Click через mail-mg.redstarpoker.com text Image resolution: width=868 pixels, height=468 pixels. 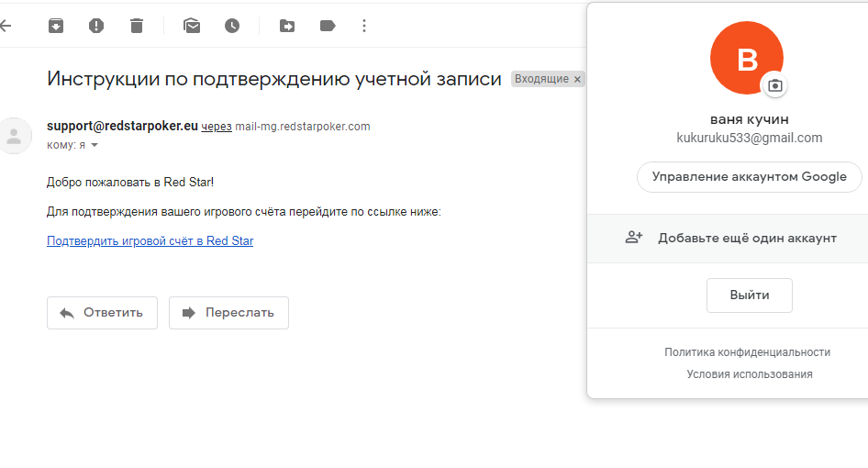click(x=285, y=127)
